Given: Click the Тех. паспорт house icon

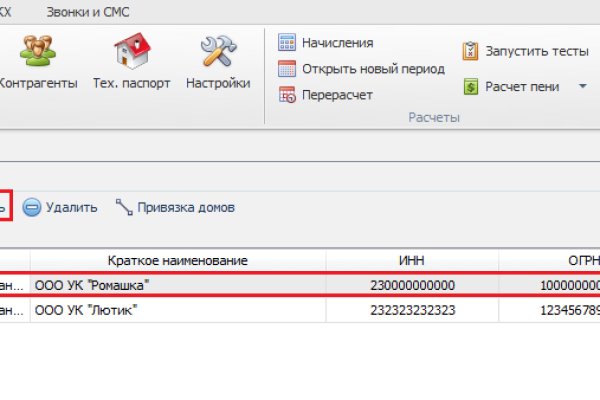Looking at the screenshot, I should [131, 52].
